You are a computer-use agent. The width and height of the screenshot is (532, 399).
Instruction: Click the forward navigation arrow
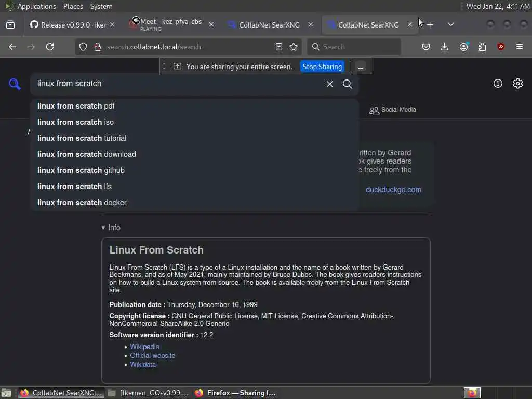coord(31,47)
